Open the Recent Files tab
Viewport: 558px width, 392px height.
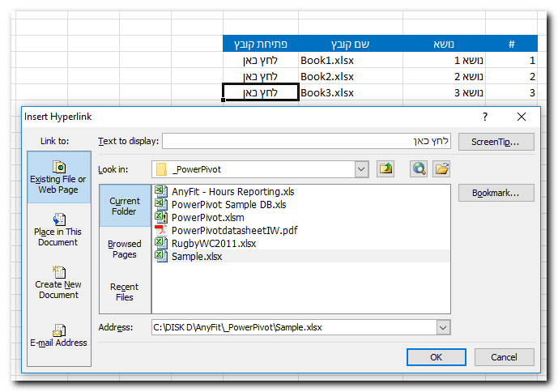pos(125,292)
